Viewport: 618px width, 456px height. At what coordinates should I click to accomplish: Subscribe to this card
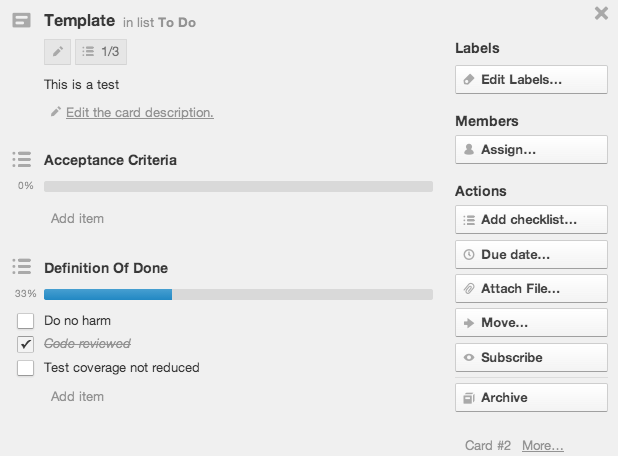click(531, 357)
